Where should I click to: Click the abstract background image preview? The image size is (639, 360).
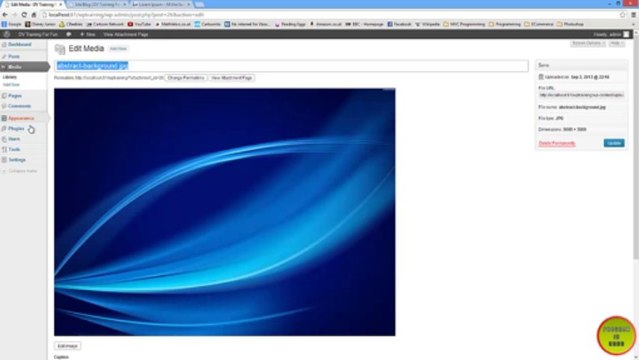pyautogui.click(x=225, y=212)
